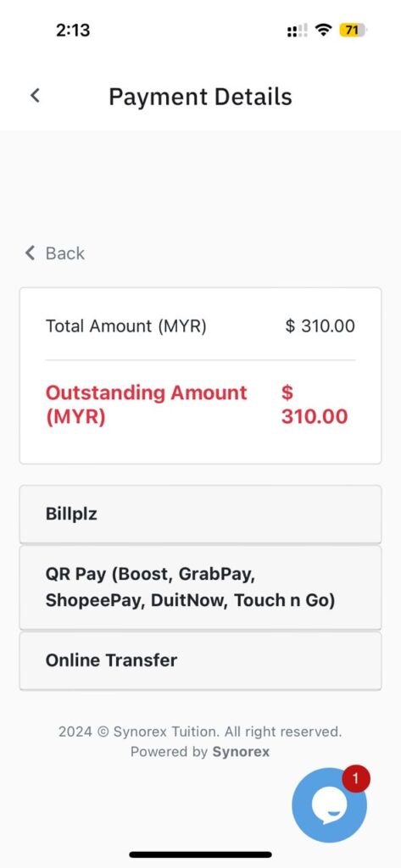Image resolution: width=401 pixels, height=868 pixels.
Task: Tap the Outstanding Amount (MYR) label
Action: click(x=146, y=404)
